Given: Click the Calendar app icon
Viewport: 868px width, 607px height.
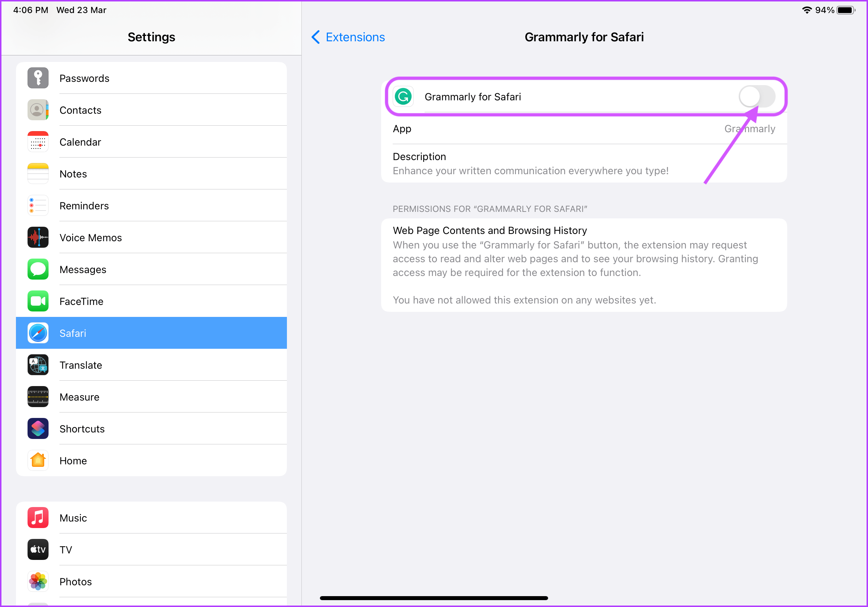Looking at the screenshot, I should coord(38,142).
